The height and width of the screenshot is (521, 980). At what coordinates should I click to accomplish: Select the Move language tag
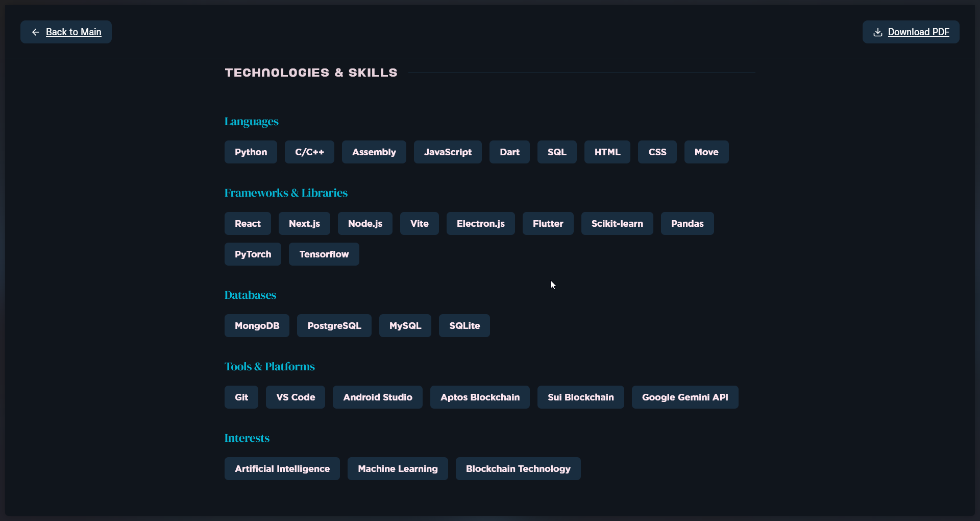[706, 152]
